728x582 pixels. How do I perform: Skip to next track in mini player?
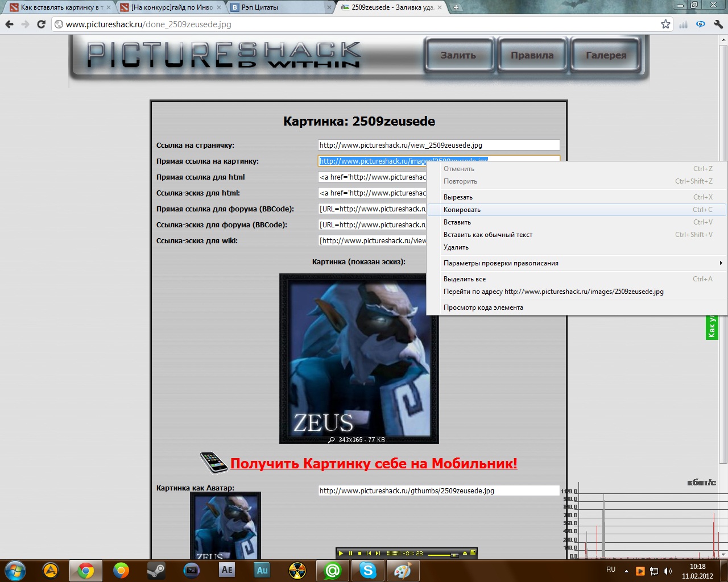tap(378, 553)
